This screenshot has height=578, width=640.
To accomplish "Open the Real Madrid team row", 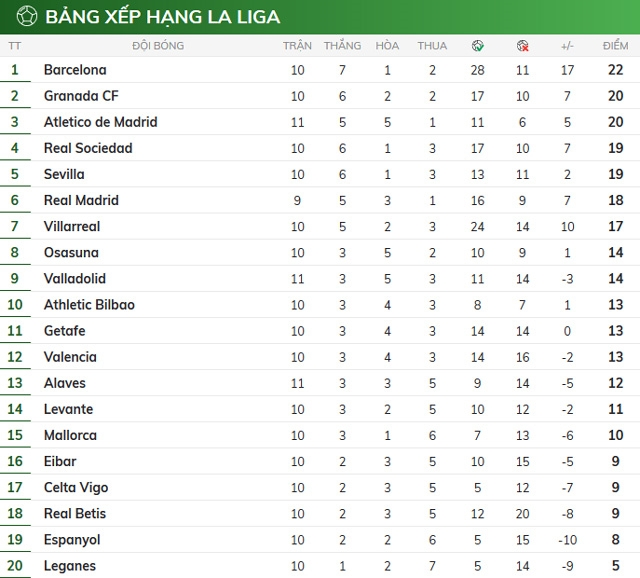I will (81, 200).
